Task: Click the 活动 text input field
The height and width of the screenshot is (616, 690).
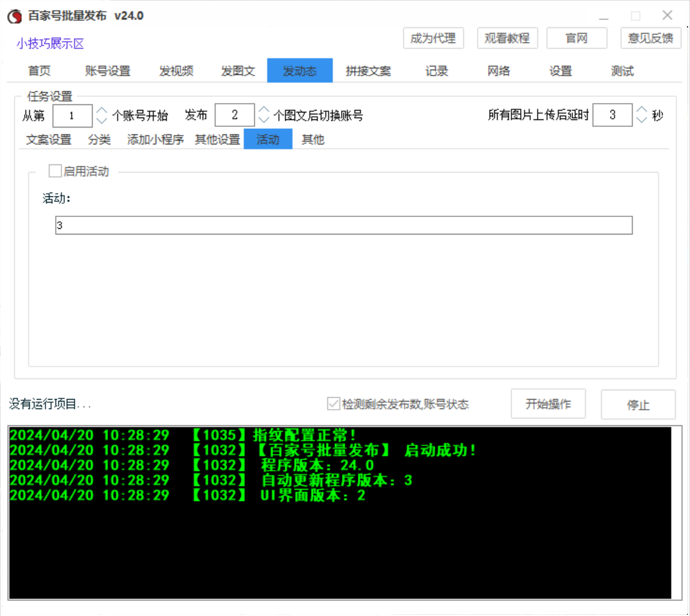Action: (x=344, y=225)
